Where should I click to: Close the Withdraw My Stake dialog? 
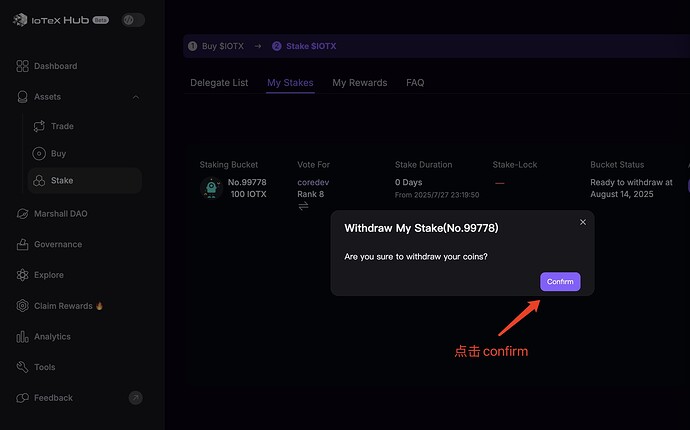(x=583, y=222)
